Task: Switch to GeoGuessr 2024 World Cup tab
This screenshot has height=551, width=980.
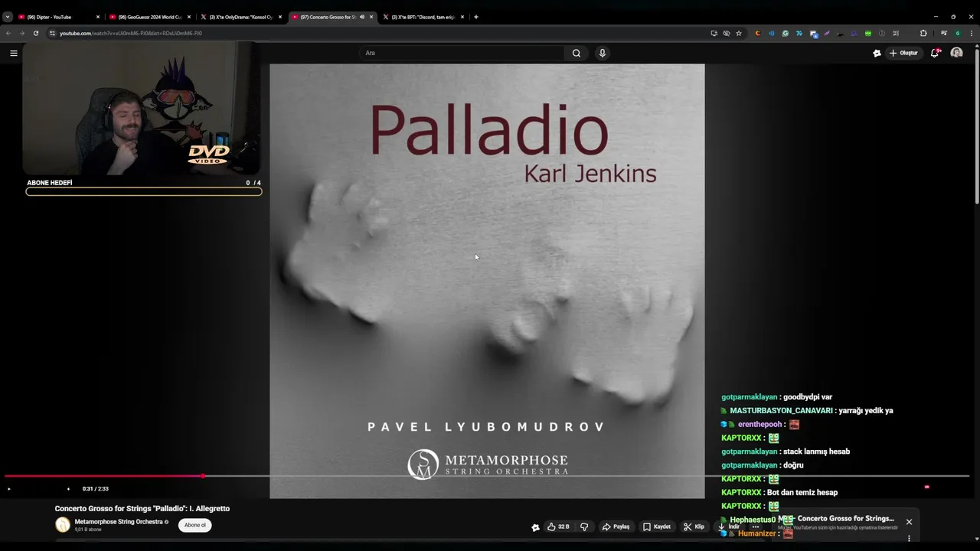Action: (x=150, y=17)
